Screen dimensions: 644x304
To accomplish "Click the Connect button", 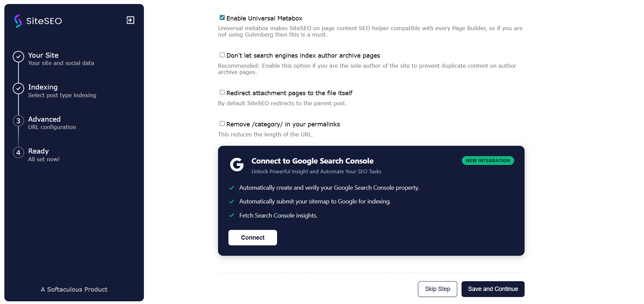I will click(253, 237).
